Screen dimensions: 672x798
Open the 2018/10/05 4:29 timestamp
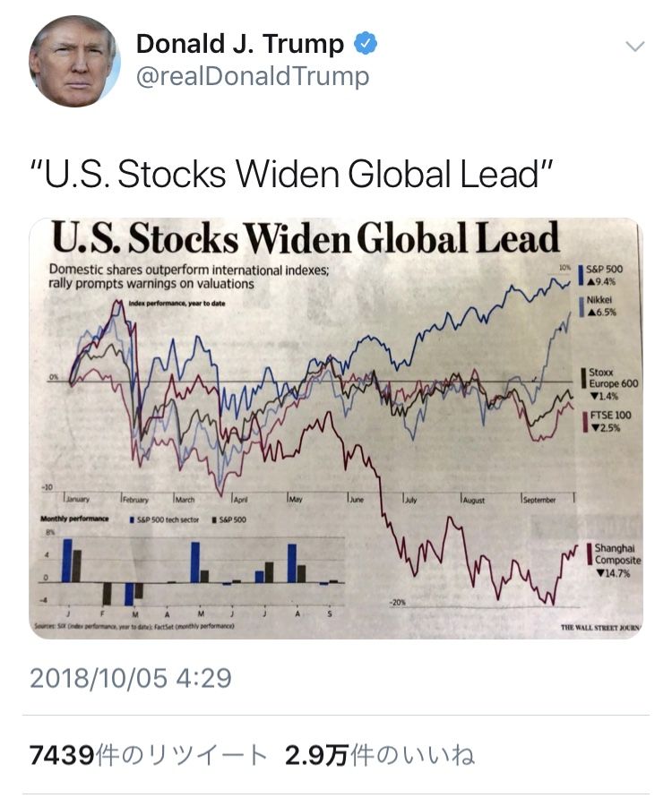[x=131, y=677]
